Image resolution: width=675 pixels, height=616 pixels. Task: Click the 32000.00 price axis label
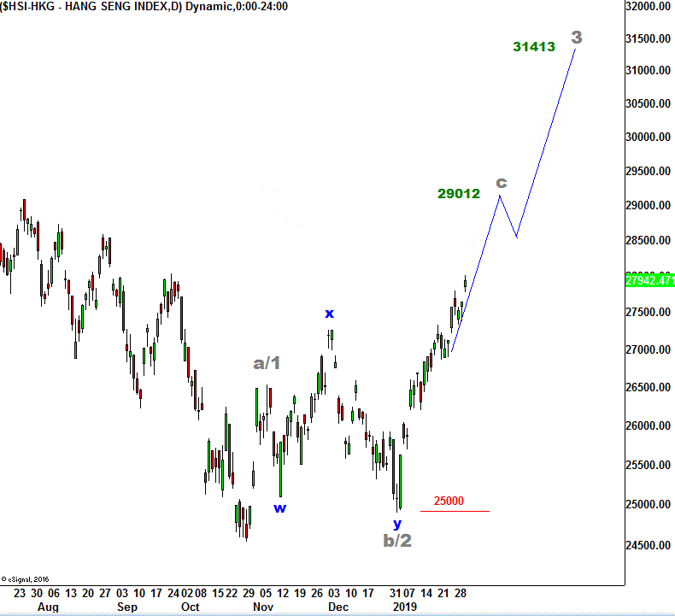649,7
